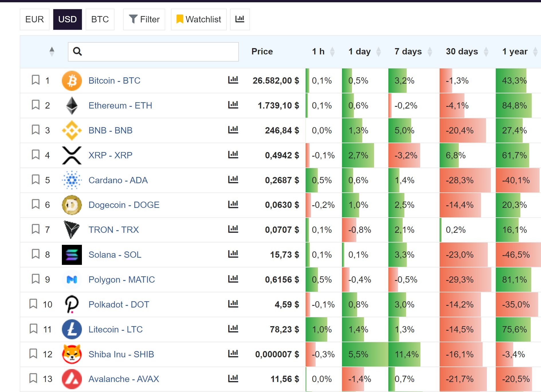This screenshot has width=541, height=392.
Task: Switch currency to BTC
Action: click(100, 19)
